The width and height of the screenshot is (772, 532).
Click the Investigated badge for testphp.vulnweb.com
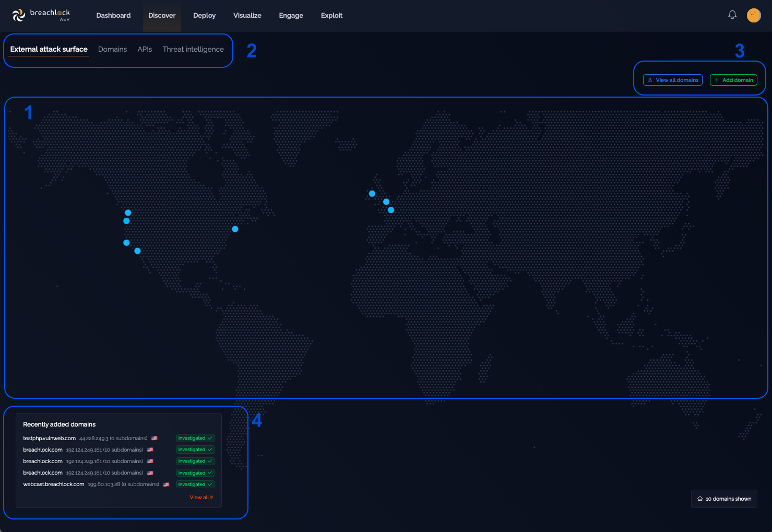click(195, 438)
